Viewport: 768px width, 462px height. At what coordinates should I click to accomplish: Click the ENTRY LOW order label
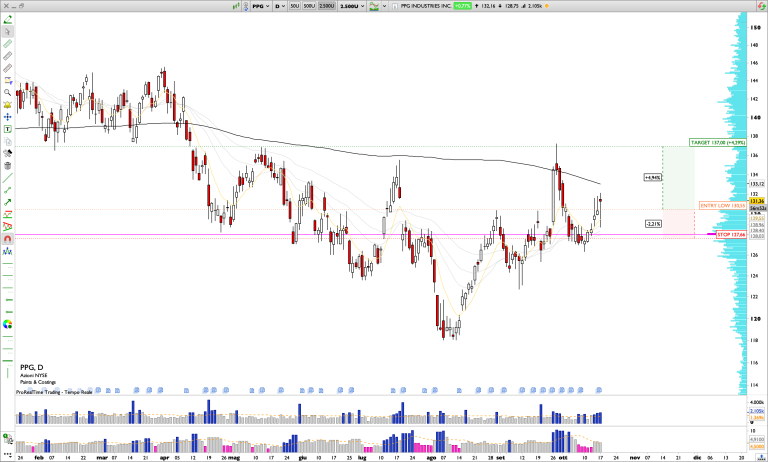pos(722,206)
